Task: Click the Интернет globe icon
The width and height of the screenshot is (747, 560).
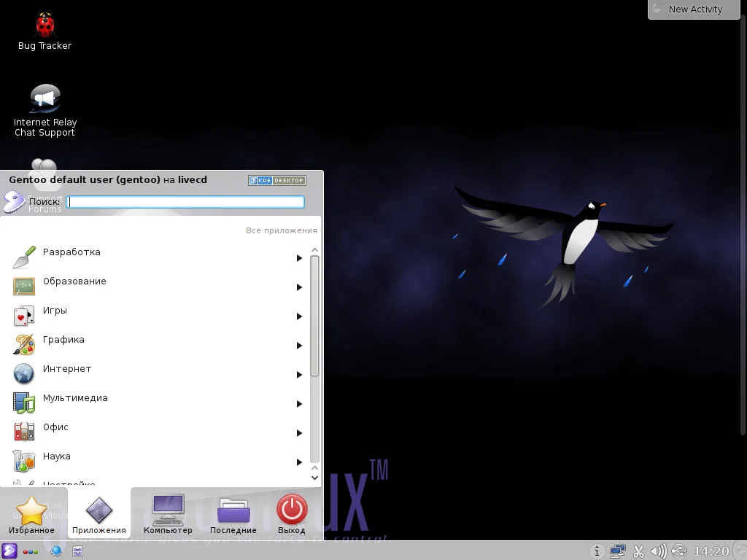Action: [x=24, y=374]
